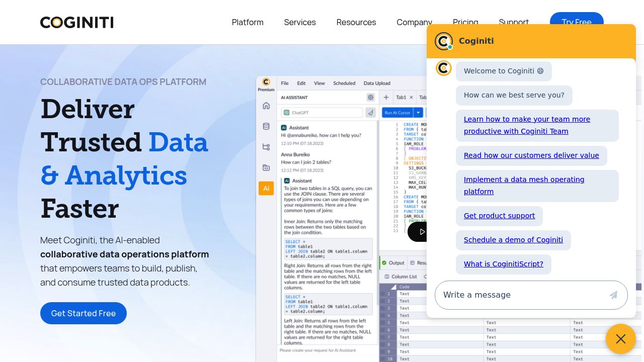The width and height of the screenshot is (644, 362).
Task: Click the code folder icon in preview sidebar
Action: (266, 167)
